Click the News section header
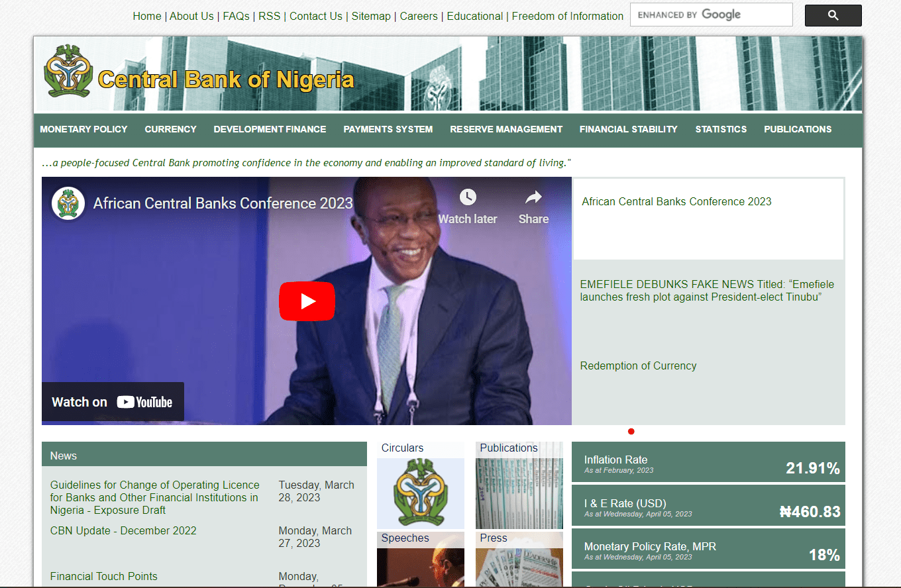 (x=204, y=454)
